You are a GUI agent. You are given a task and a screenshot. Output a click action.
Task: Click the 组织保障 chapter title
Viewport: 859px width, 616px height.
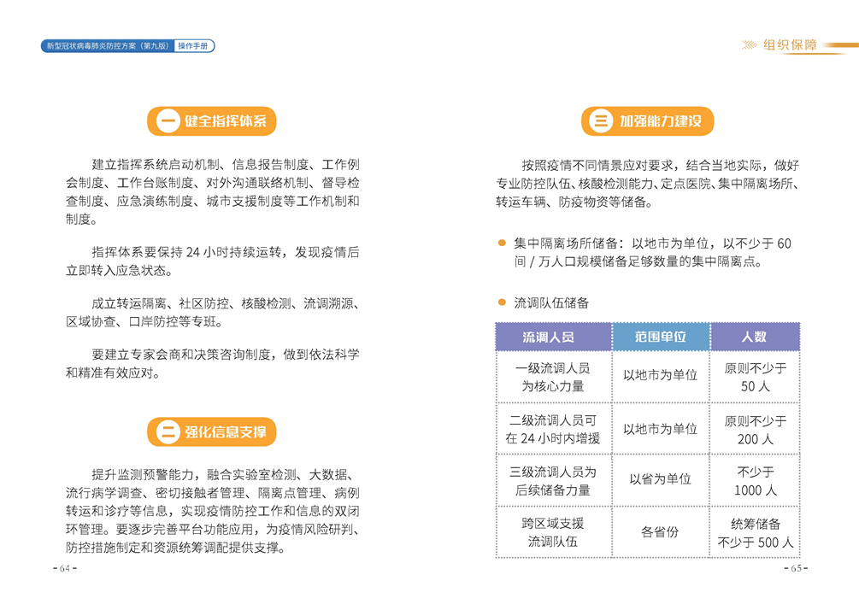tap(791, 45)
